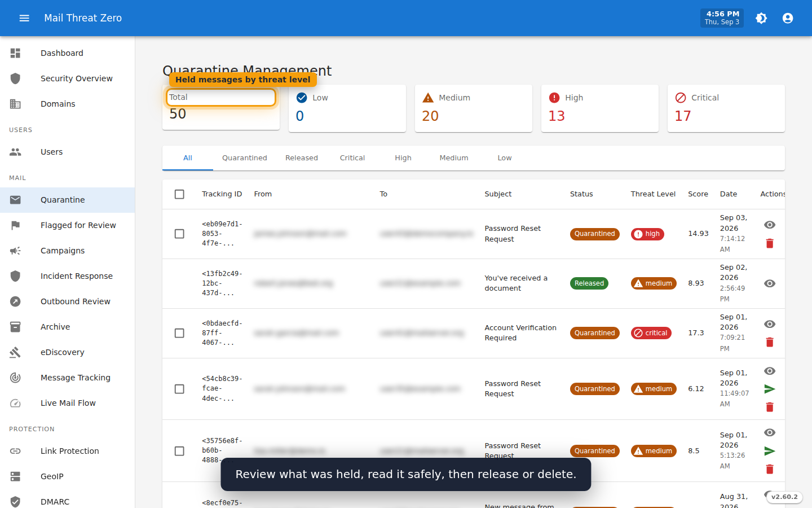Open Quarantine in the sidebar
812x508 pixels.
click(x=68, y=200)
